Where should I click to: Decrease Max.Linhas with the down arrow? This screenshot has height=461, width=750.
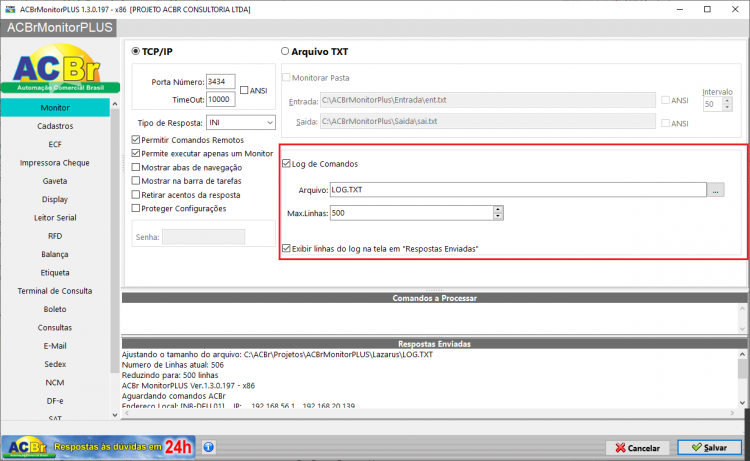(498, 216)
